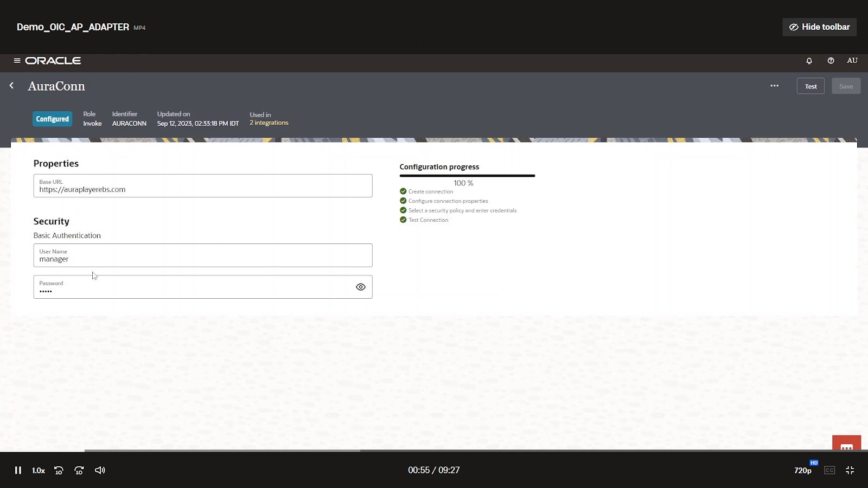868x488 pixels.
Task: Mute the video volume
Action: 100,470
